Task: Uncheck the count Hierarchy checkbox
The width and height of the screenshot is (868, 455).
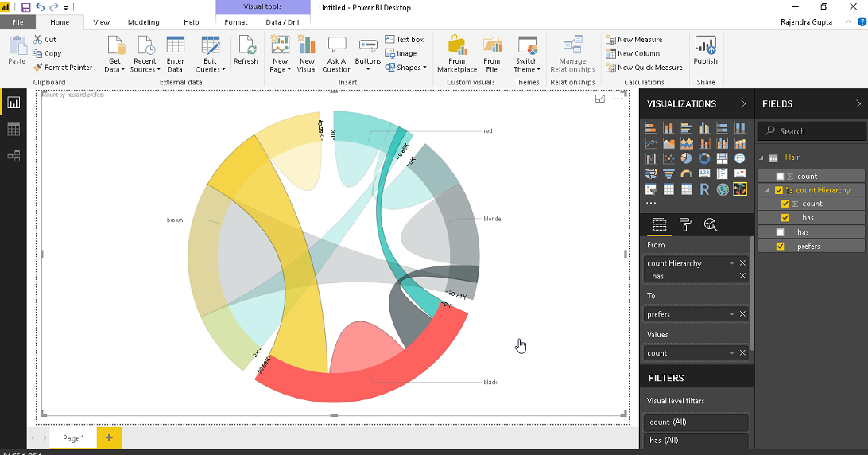Action: point(779,190)
